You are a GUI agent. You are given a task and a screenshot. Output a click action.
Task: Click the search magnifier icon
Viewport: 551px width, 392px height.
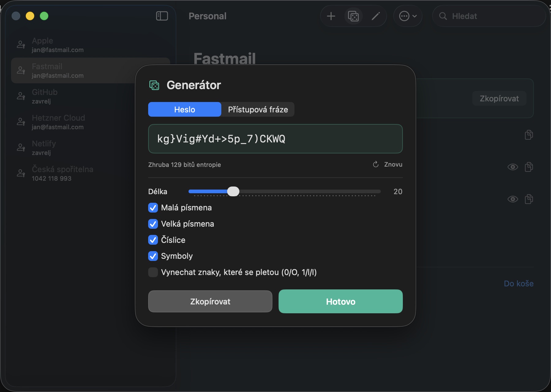443,16
